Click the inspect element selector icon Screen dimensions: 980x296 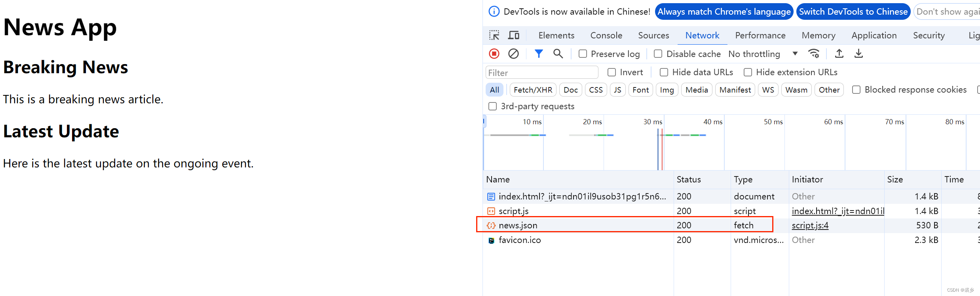click(x=494, y=35)
